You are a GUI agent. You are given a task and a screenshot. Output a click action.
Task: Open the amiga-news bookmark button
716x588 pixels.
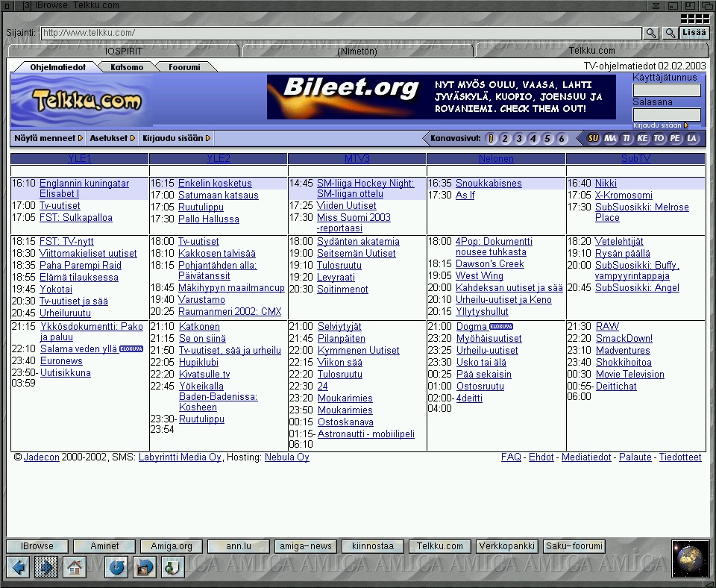pyautogui.click(x=306, y=546)
